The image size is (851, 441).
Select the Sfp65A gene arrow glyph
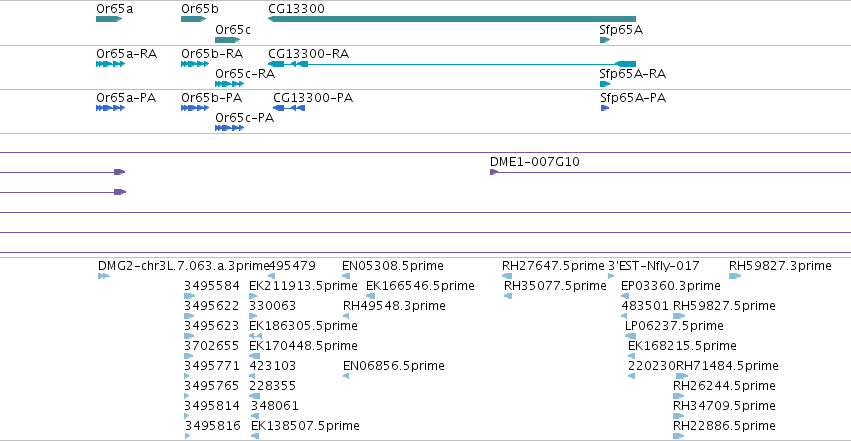pyautogui.click(x=605, y=40)
